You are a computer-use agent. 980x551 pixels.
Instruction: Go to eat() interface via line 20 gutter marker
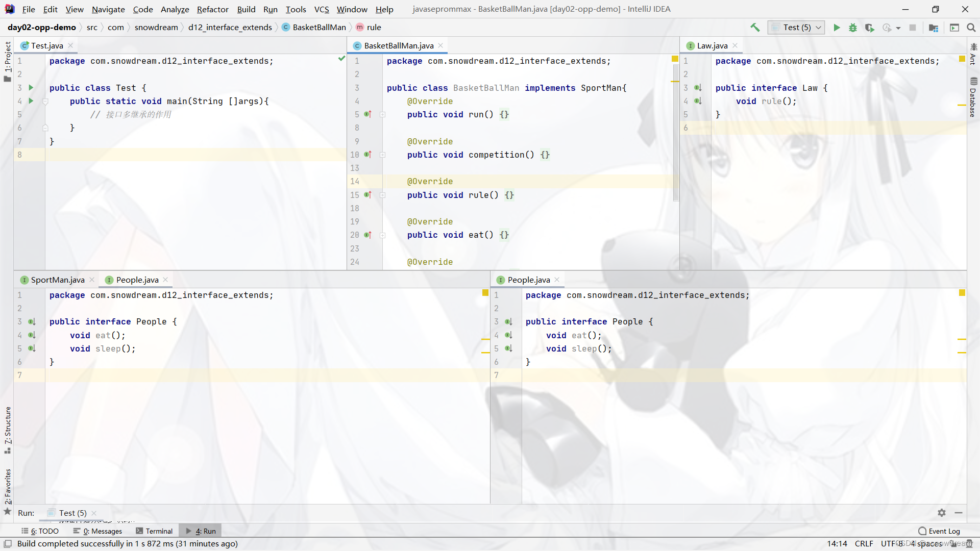tap(367, 235)
